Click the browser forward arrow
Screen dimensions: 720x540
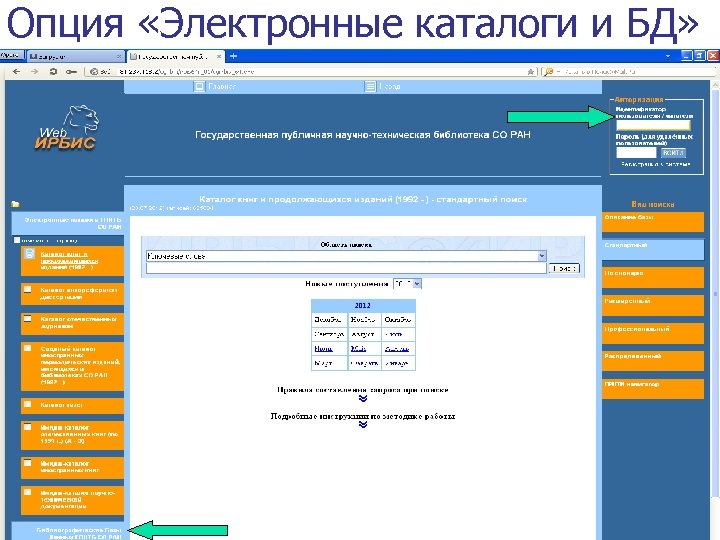[x=35, y=72]
